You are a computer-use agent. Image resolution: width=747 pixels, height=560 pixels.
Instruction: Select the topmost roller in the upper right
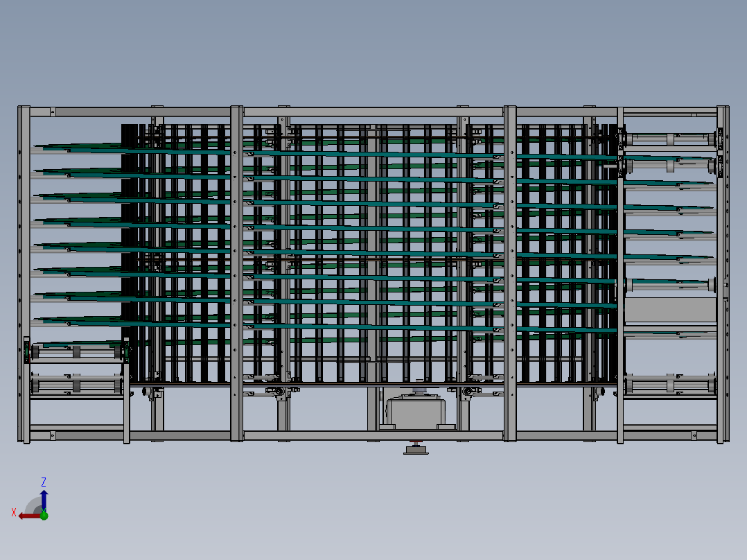pyautogui.click(x=669, y=139)
